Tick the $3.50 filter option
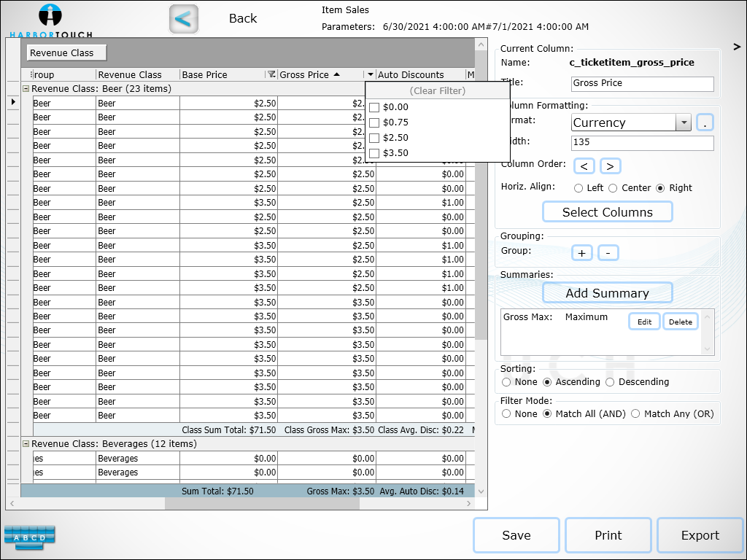 (x=374, y=153)
